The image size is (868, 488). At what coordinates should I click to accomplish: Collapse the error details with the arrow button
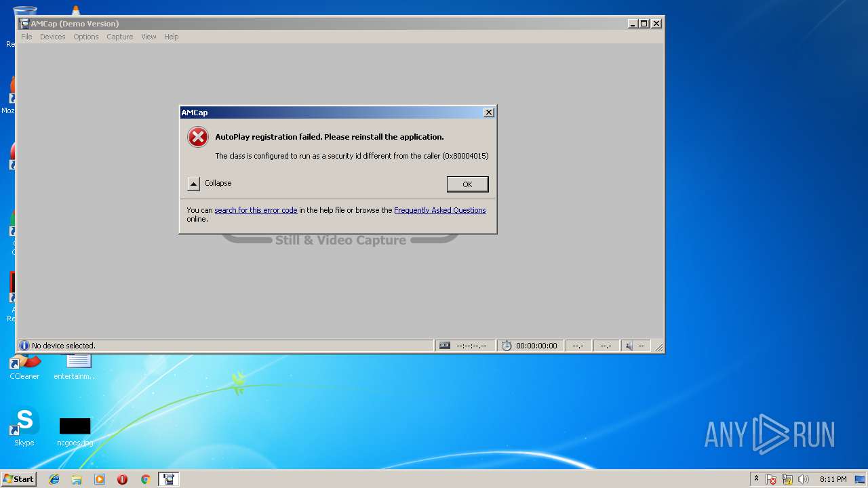pyautogui.click(x=194, y=184)
